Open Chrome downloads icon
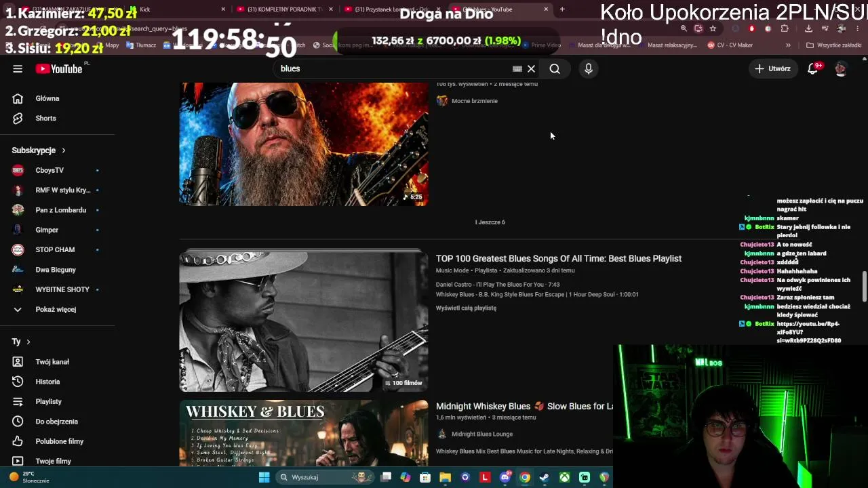The width and height of the screenshot is (868, 488). (808, 28)
